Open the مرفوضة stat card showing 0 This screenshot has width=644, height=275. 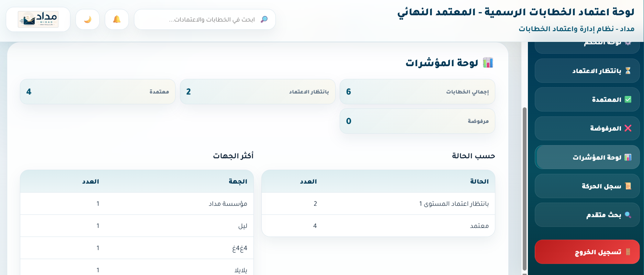[417, 121]
